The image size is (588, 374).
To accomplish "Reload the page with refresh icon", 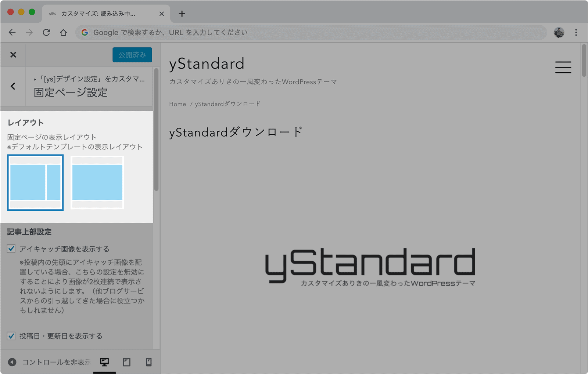I will click(x=46, y=32).
